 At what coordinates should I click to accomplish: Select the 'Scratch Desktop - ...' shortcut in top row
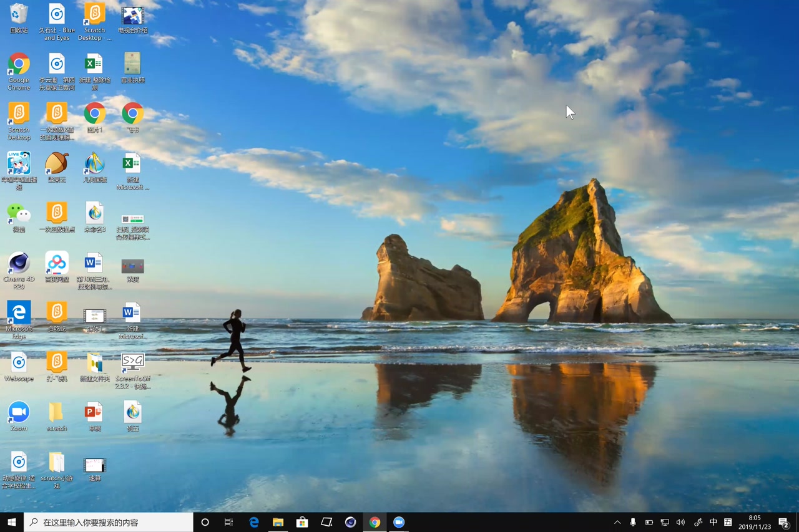(x=95, y=22)
